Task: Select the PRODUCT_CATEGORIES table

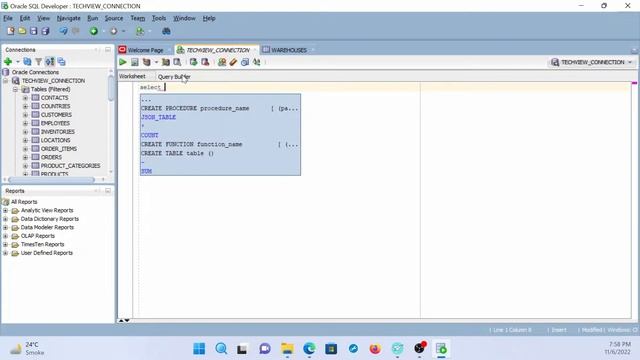Action: pyautogui.click(x=71, y=166)
